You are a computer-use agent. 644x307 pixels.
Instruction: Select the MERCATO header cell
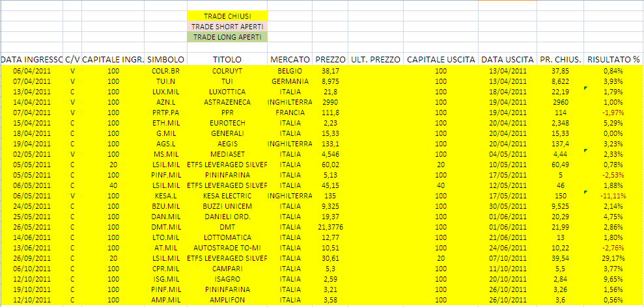[x=290, y=59]
